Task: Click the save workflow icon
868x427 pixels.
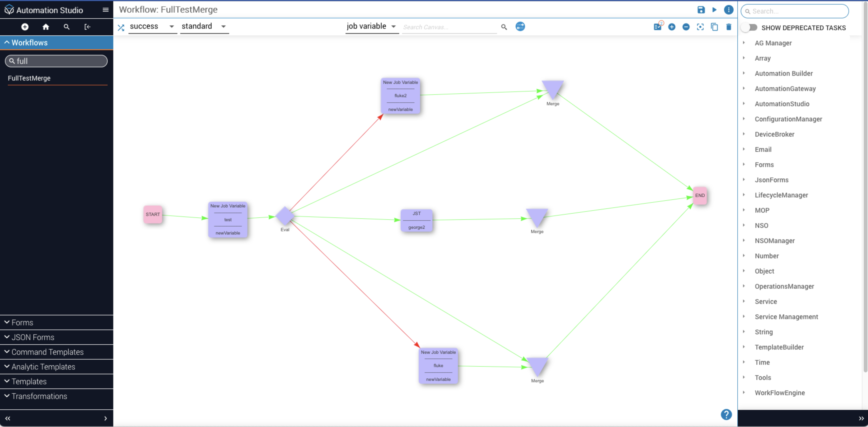Action: click(701, 10)
